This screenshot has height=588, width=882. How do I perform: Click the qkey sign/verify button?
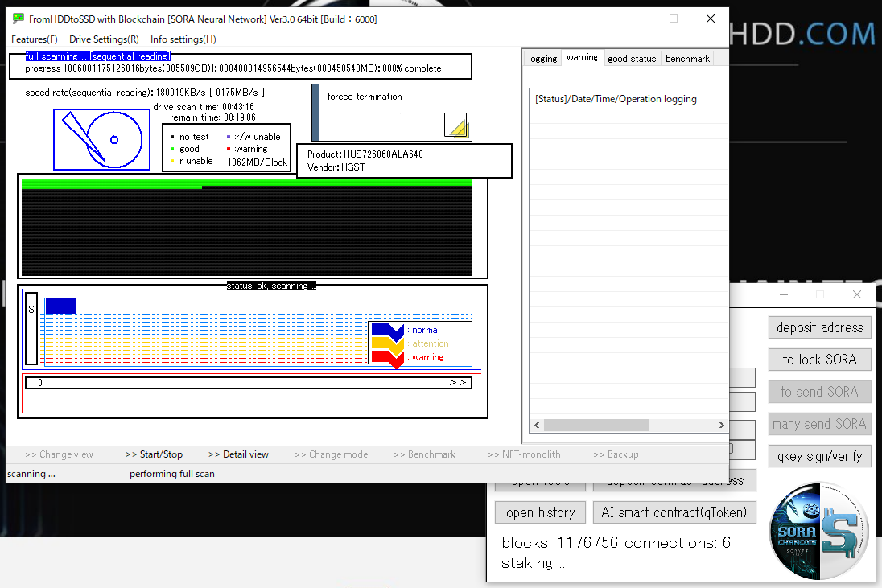[819, 456]
